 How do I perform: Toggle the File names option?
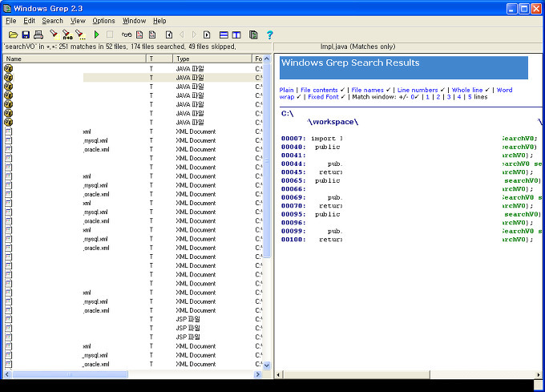367,90
